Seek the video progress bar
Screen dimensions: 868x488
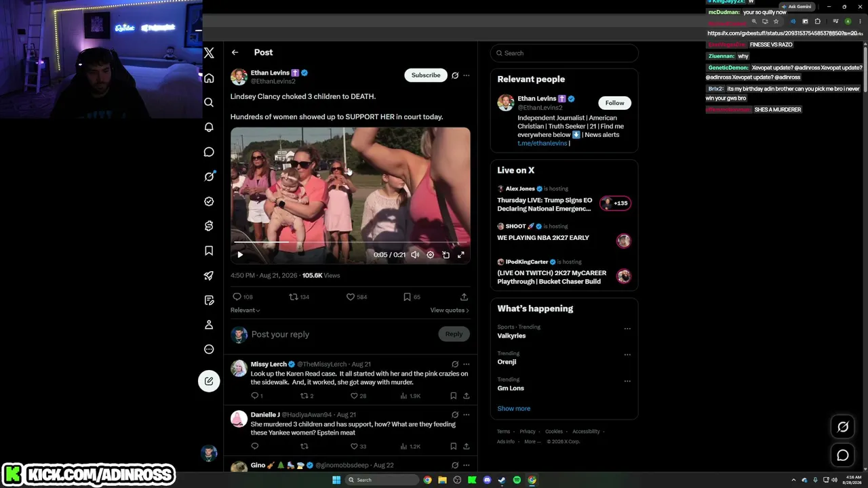pos(350,242)
